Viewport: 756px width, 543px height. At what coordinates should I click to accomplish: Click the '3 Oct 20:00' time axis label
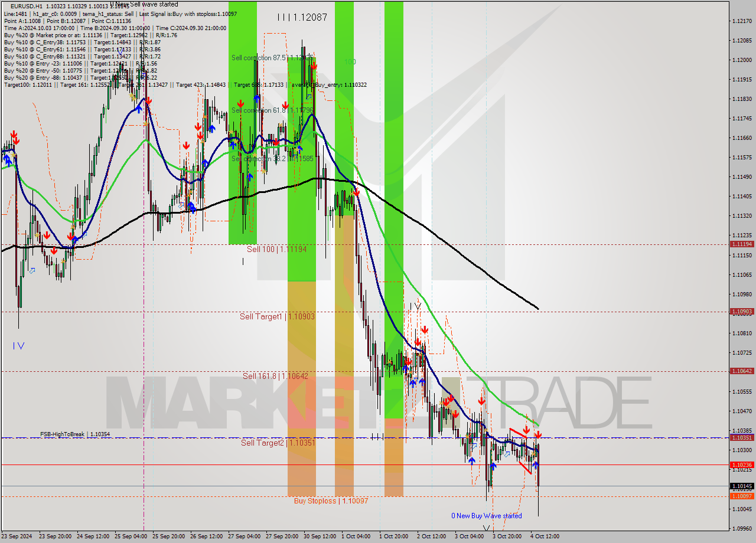[507, 537]
